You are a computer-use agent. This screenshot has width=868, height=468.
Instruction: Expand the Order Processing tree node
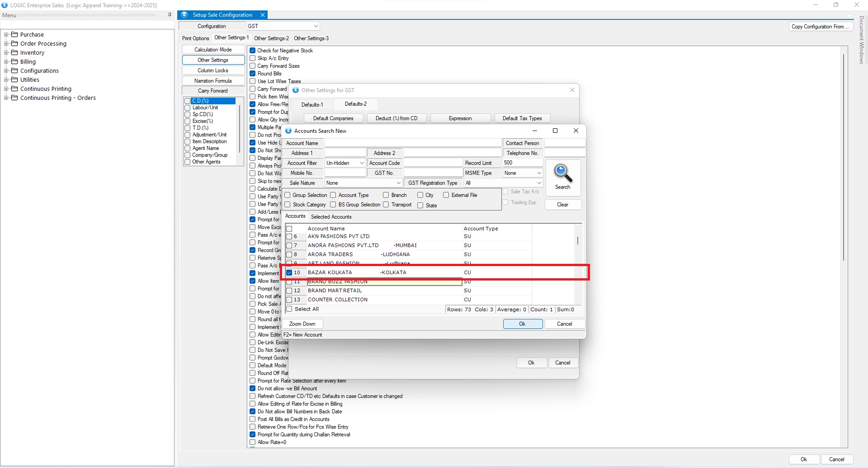pyautogui.click(x=6, y=43)
